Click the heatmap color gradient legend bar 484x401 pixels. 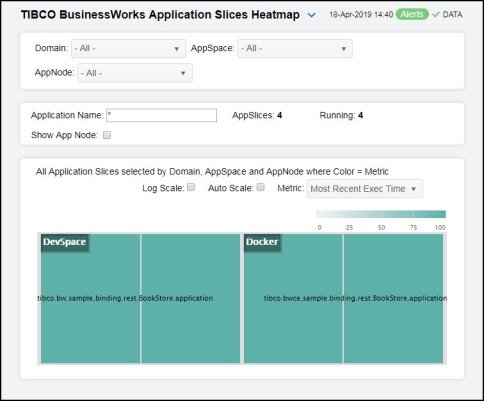[x=381, y=214]
